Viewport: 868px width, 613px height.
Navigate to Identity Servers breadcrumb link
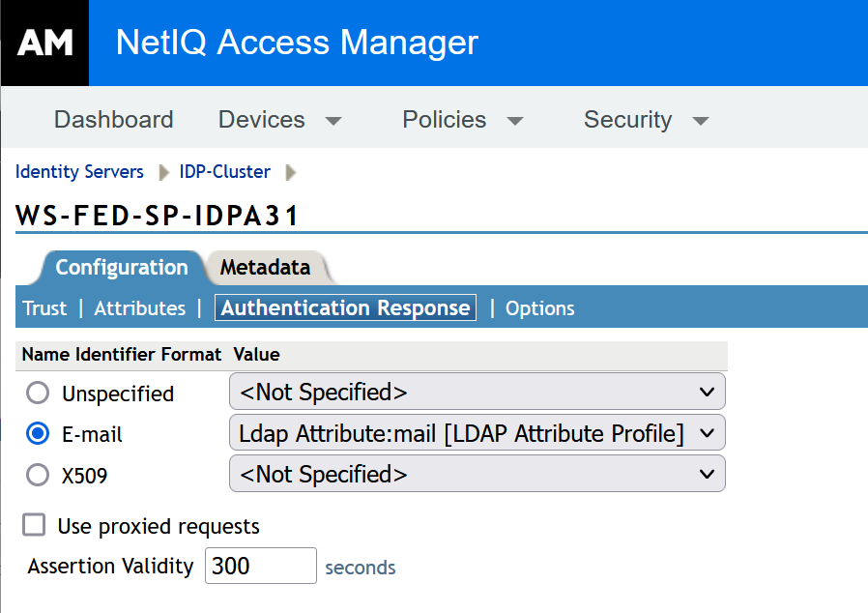79,171
